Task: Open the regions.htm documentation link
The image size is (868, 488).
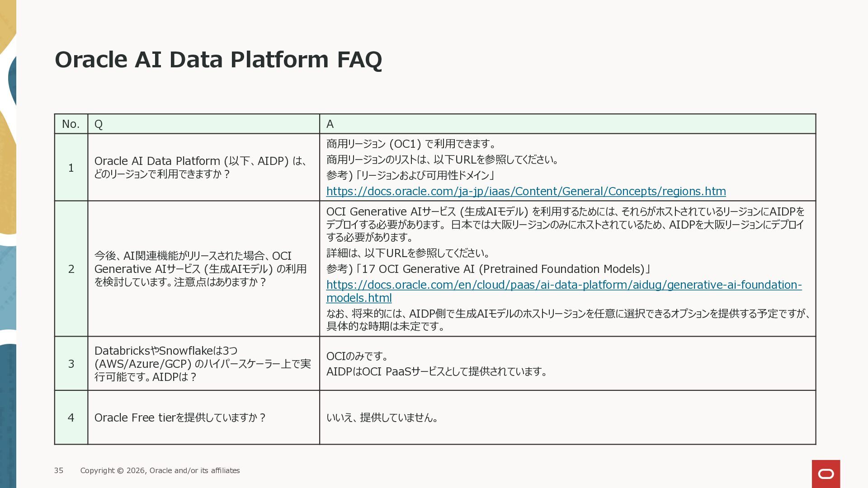Action: click(526, 192)
